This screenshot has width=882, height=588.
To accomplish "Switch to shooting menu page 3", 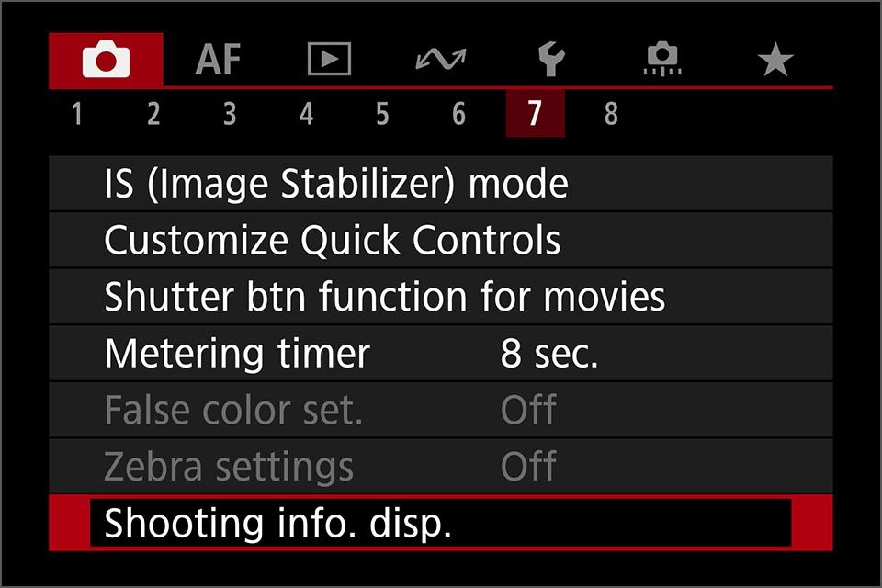I will tap(230, 114).
